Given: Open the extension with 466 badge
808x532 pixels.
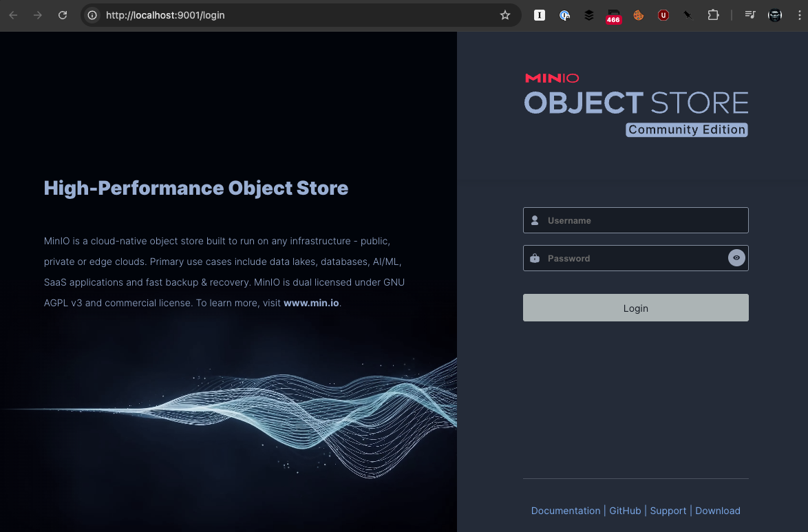Looking at the screenshot, I should 613,16.
